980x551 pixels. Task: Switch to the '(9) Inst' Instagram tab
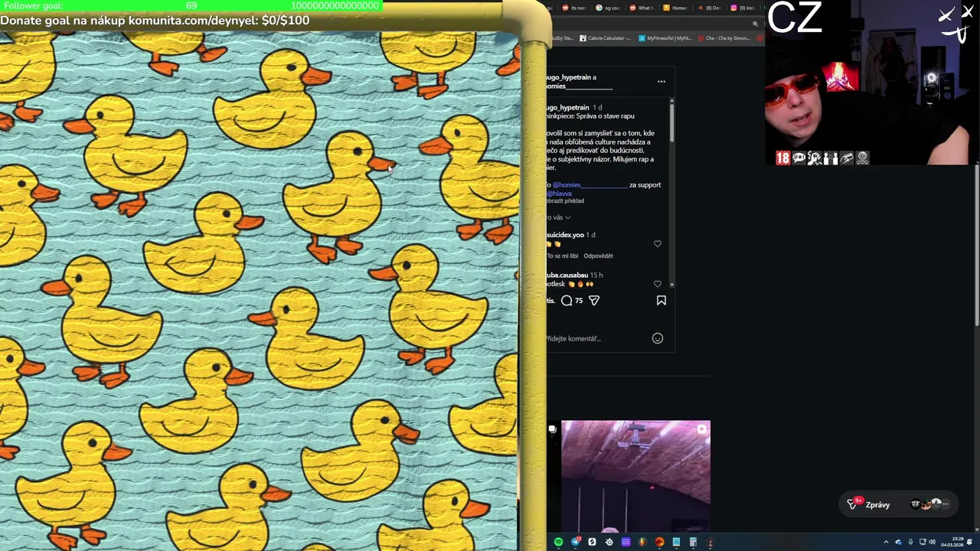(743, 8)
